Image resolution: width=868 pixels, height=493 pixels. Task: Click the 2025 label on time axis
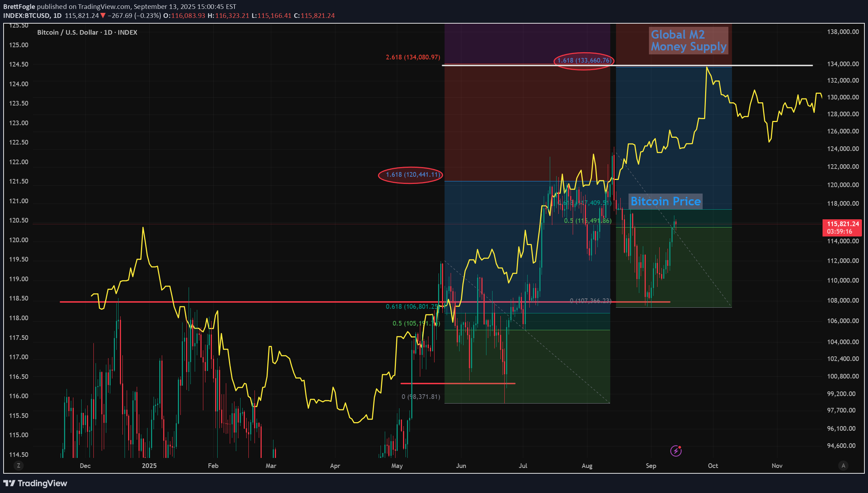[x=149, y=466]
